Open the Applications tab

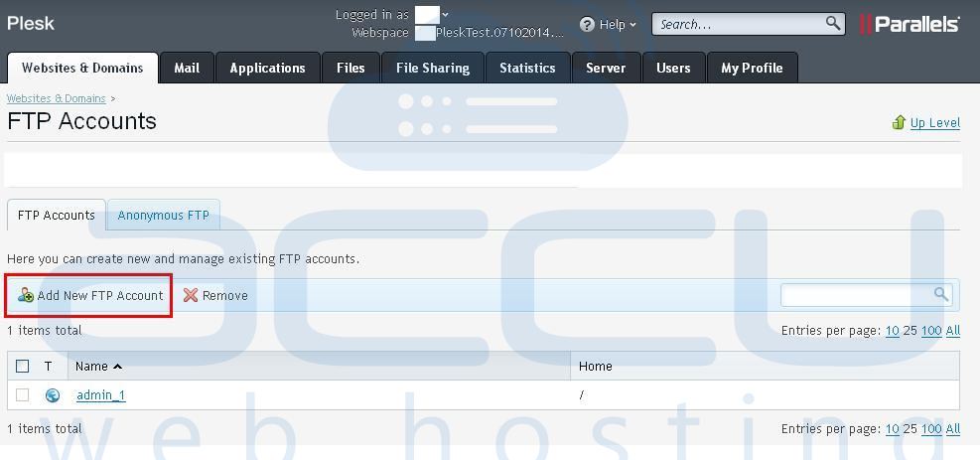click(x=267, y=69)
